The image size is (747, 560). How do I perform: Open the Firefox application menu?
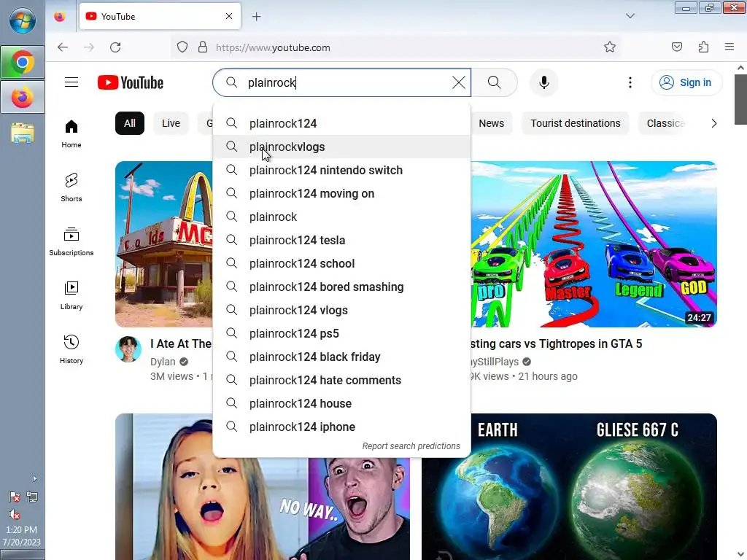click(x=729, y=47)
